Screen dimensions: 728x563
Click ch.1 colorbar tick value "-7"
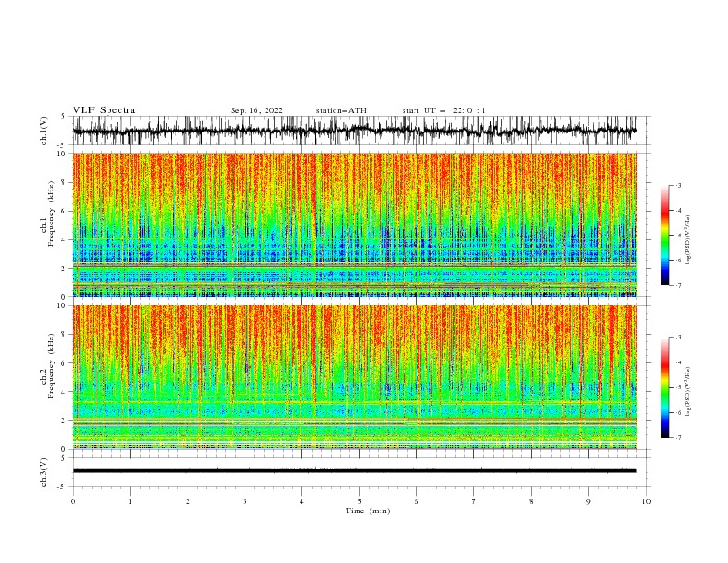[x=678, y=286]
